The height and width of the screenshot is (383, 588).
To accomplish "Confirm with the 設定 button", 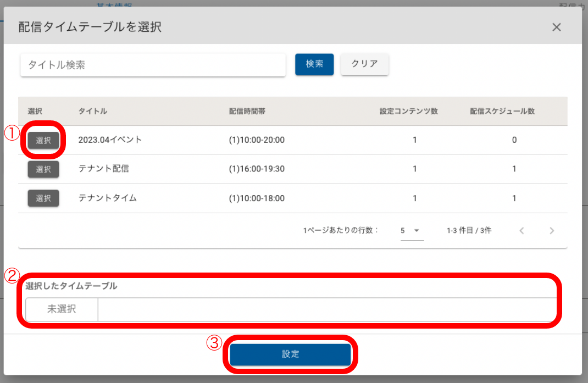I will pos(290,354).
